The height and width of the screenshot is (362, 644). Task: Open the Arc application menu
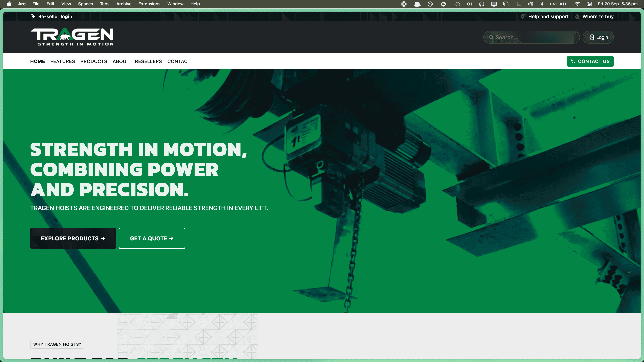[22, 4]
